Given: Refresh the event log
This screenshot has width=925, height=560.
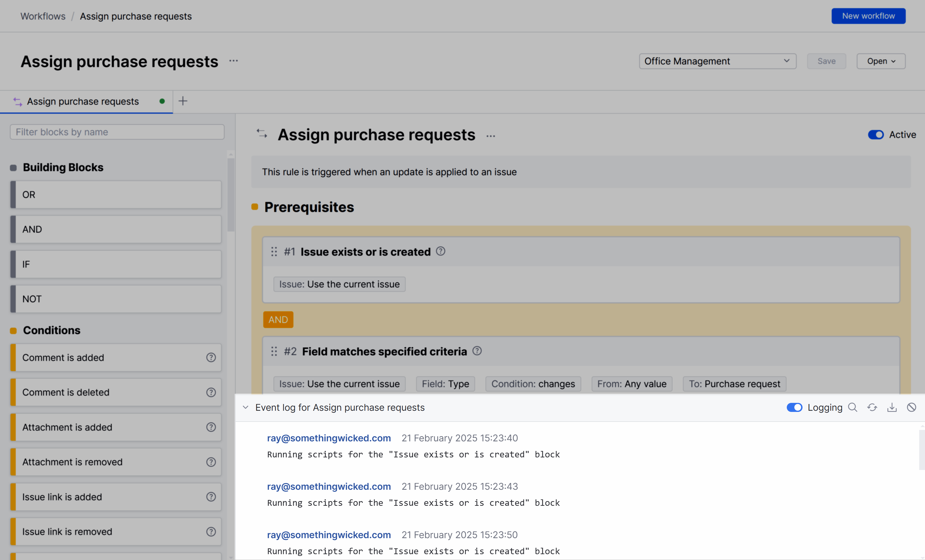Looking at the screenshot, I should pyautogui.click(x=872, y=408).
